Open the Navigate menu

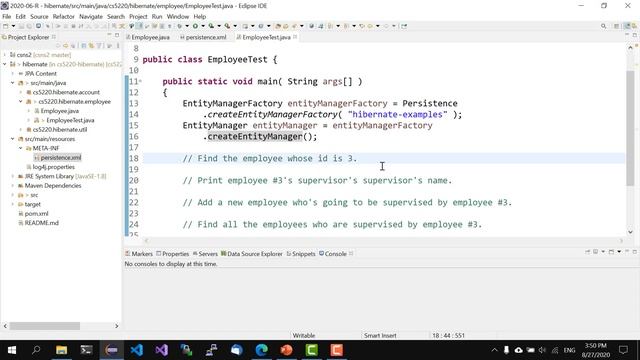click(91, 16)
